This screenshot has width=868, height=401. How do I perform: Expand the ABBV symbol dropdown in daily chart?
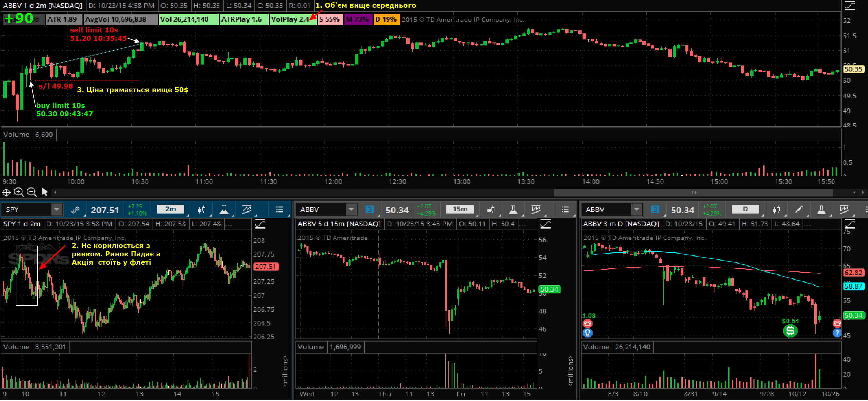click(x=637, y=210)
